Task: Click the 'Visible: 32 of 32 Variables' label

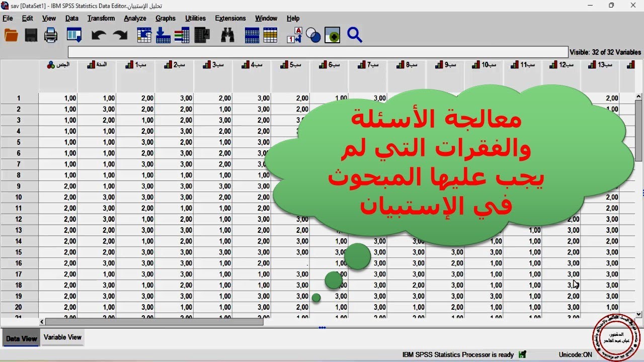Action: pyautogui.click(x=605, y=52)
